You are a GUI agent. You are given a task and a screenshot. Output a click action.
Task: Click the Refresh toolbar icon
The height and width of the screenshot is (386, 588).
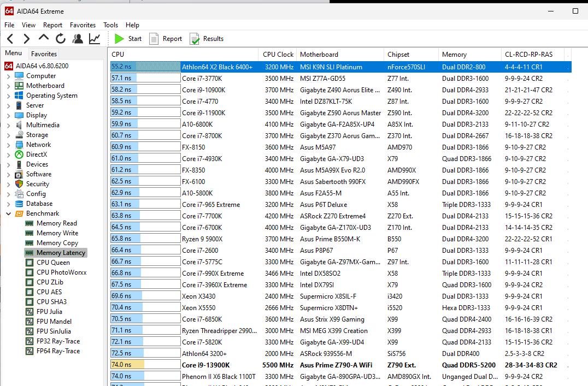point(61,39)
